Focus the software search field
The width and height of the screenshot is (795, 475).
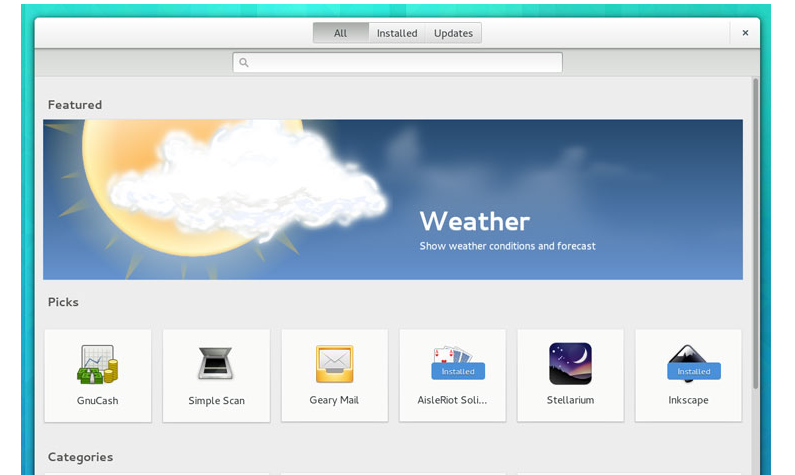398,62
